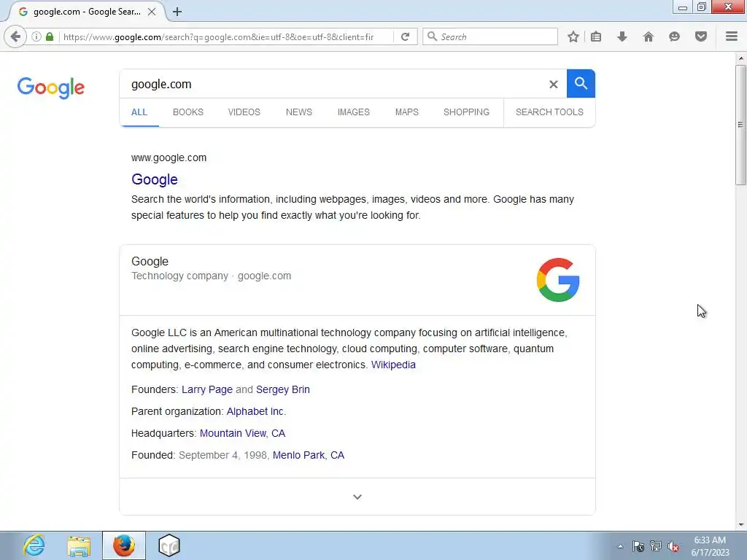
Task: Show bookmarks list icon in toolbar
Action: [x=596, y=36]
